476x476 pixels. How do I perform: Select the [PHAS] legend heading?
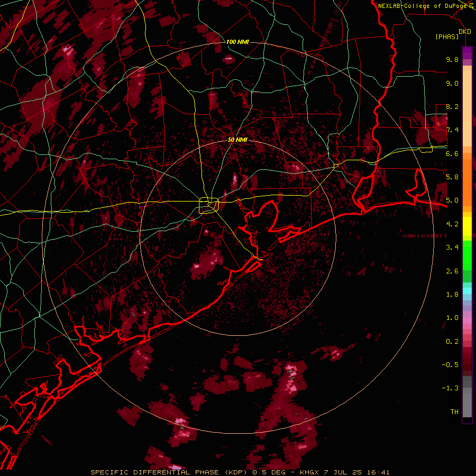click(x=447, y=36)
